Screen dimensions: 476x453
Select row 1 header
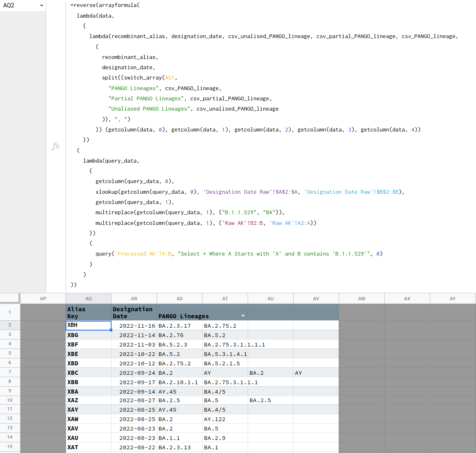tap(10, 312)
